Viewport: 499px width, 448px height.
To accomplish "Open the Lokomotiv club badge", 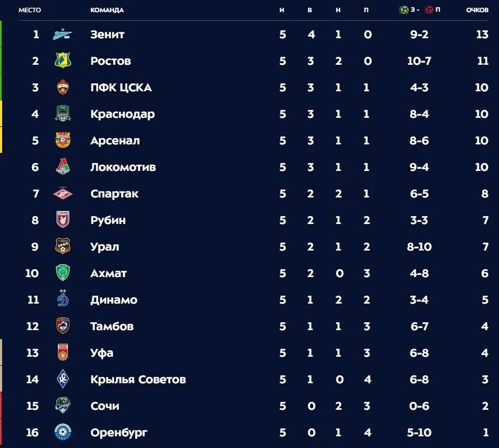I will 63,167.
